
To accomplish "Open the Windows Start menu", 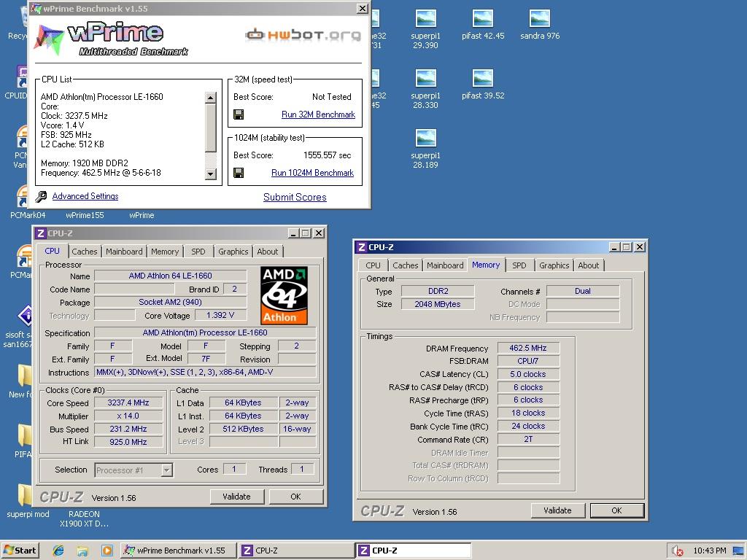I will coord(20,551).
